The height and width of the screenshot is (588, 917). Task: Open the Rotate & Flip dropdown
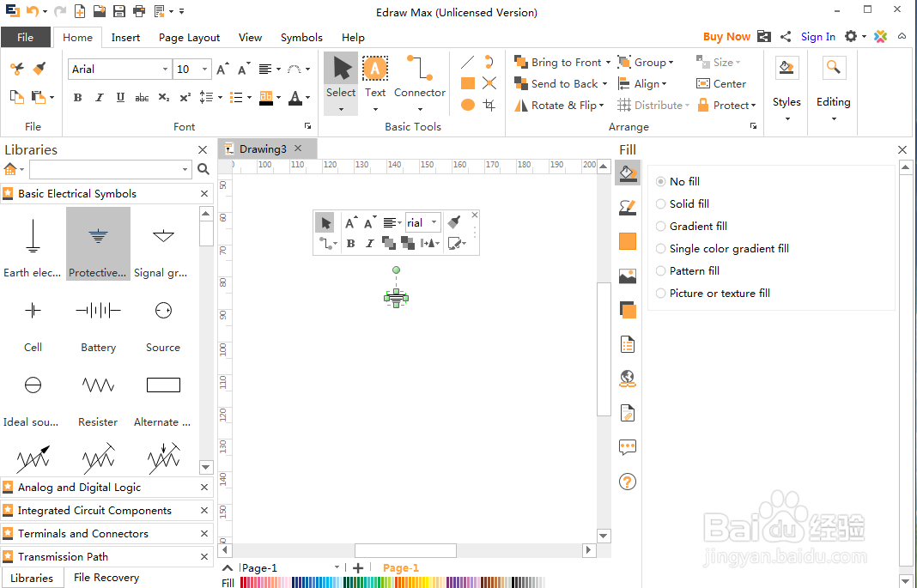point(558,106)
